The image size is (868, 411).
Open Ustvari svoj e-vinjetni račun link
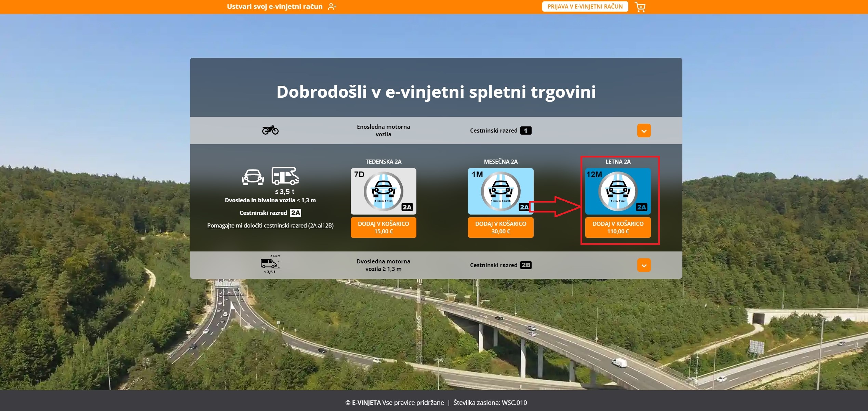[275, 6]
